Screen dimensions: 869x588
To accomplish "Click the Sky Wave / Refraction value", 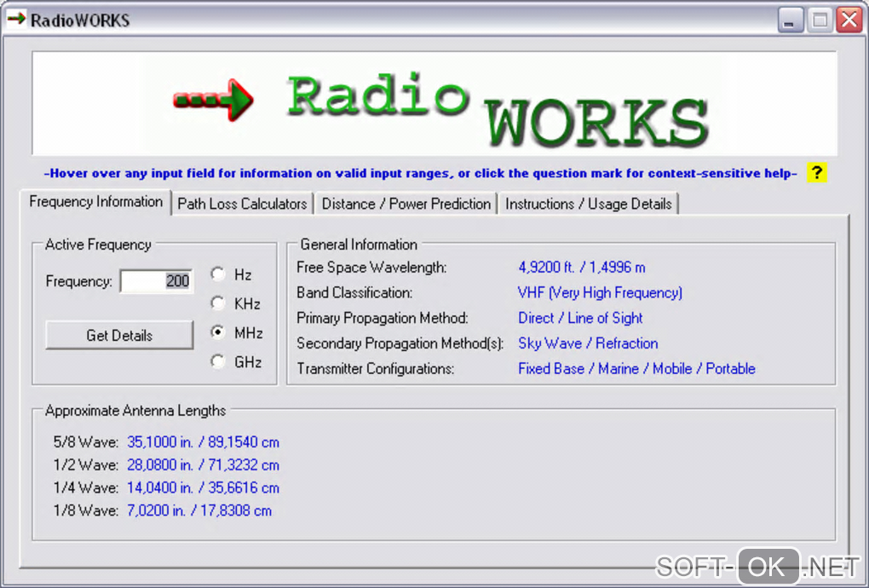I will point(588,343).
